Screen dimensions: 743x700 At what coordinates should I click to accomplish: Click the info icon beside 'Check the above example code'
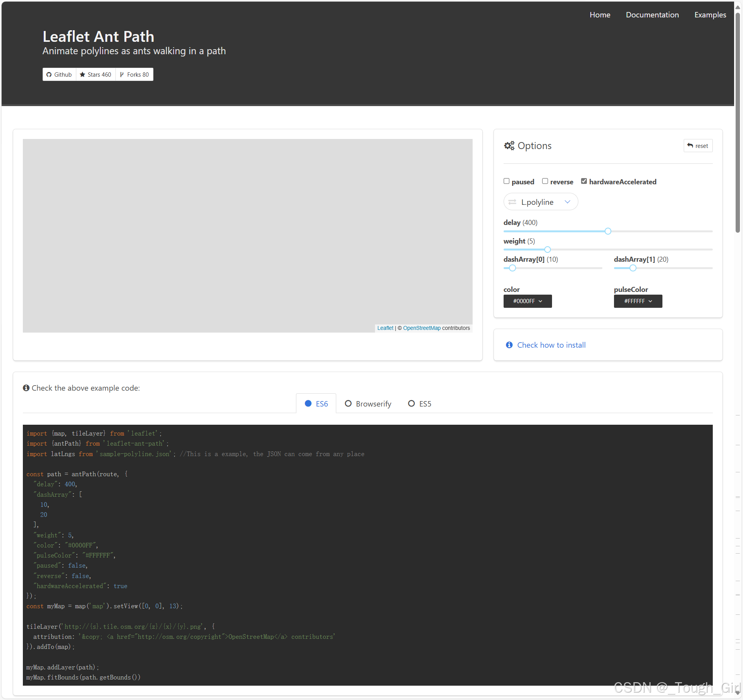click(x=26, y=388)
